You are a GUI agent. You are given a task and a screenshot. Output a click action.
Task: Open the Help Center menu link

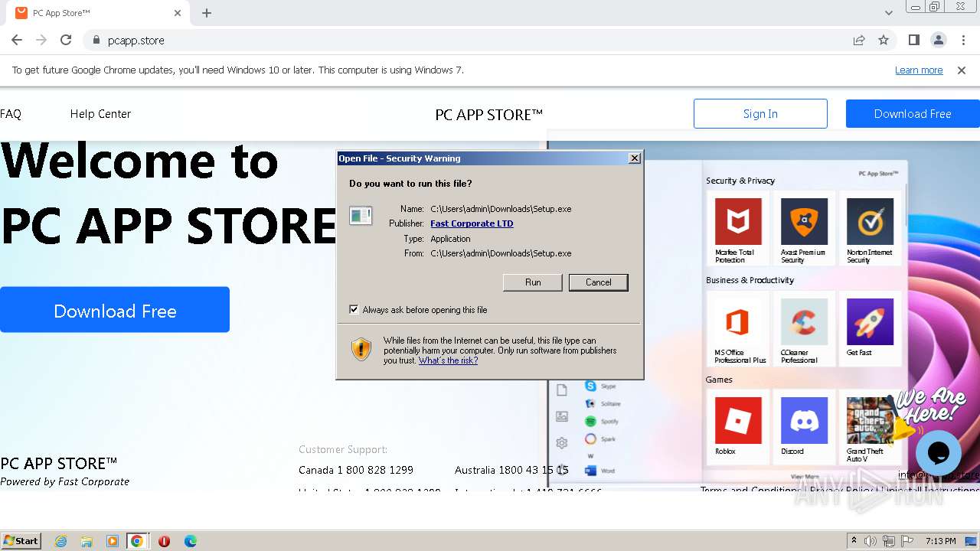click(100, 113)
